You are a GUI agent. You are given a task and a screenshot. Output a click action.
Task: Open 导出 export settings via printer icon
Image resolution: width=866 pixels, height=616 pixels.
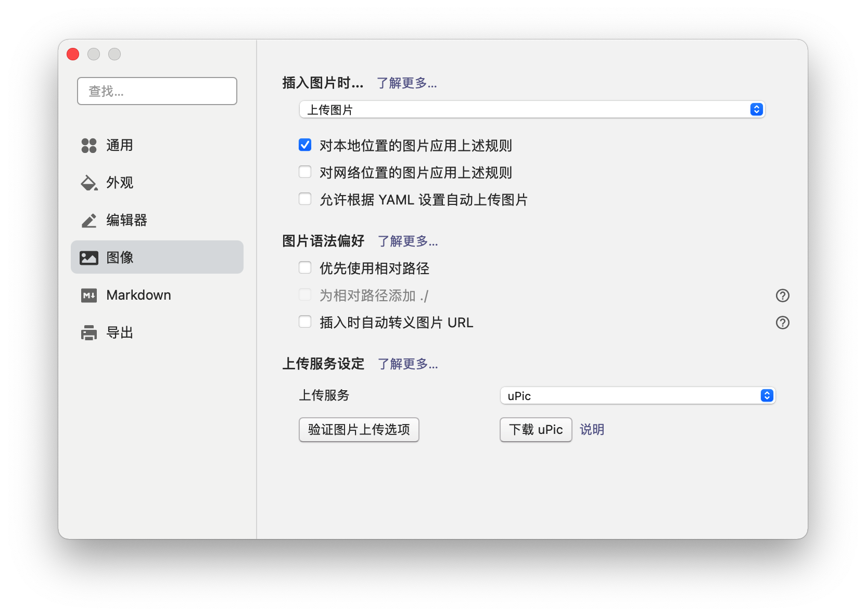[x=88, y=332]
